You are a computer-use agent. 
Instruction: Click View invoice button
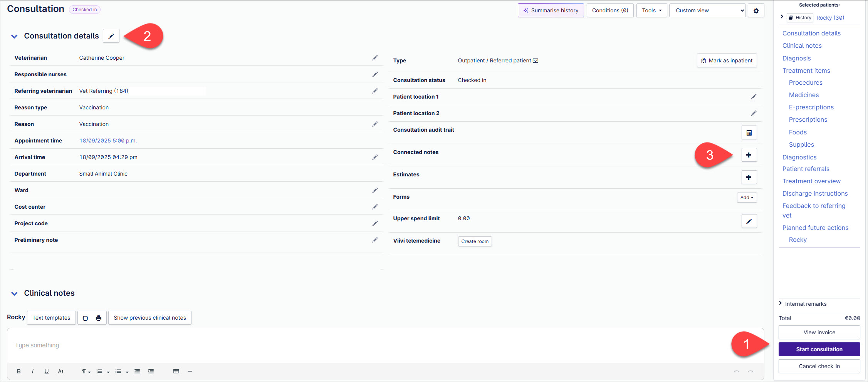(819, 332)
